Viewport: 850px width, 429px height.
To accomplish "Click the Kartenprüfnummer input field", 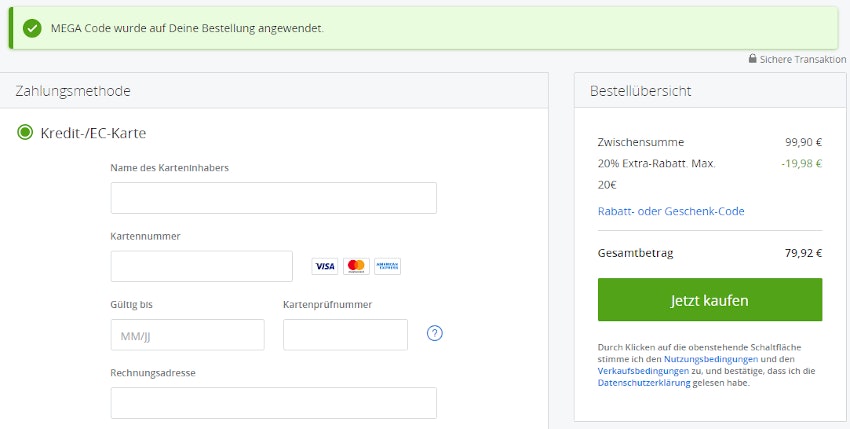I will pos(345,335).
